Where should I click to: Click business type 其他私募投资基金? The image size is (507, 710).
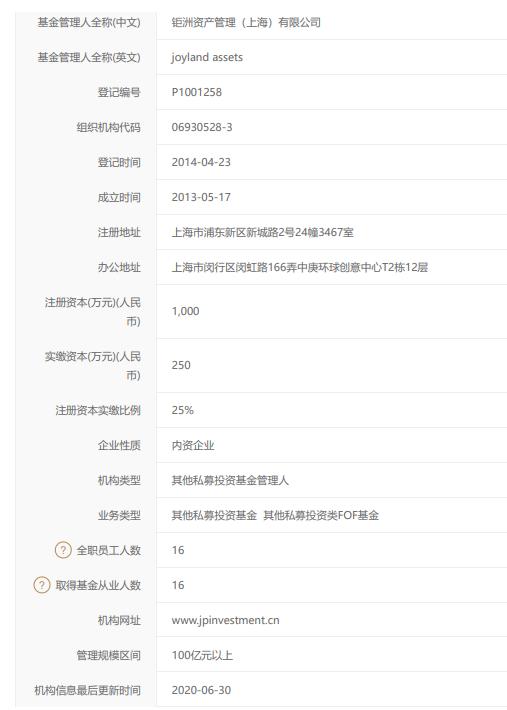[x=214, y=515]
